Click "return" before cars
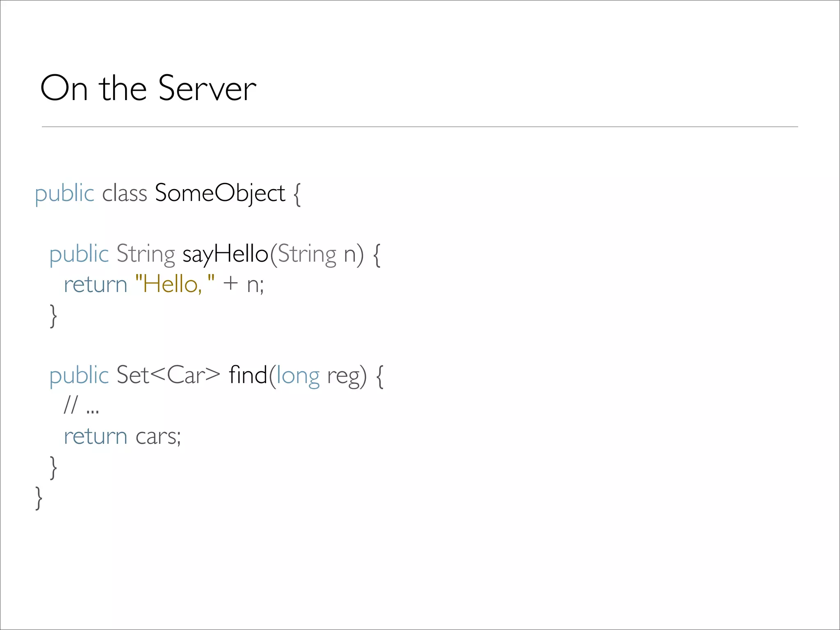The image size is (840, 630). click(96, 436)
